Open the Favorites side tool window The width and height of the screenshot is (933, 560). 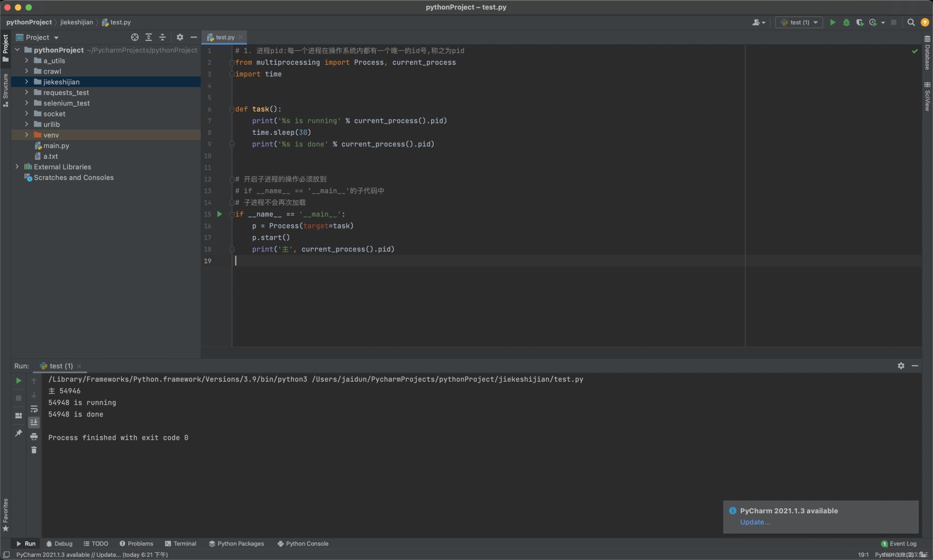[x=5, y=515]
